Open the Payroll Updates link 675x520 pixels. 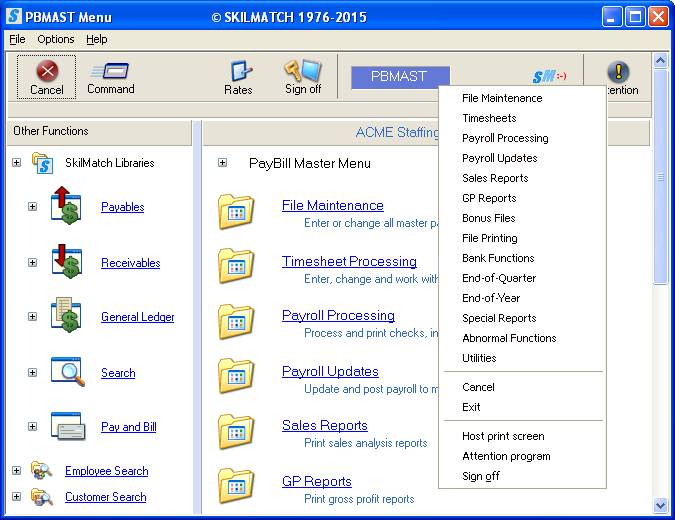[x=330, y=371]
